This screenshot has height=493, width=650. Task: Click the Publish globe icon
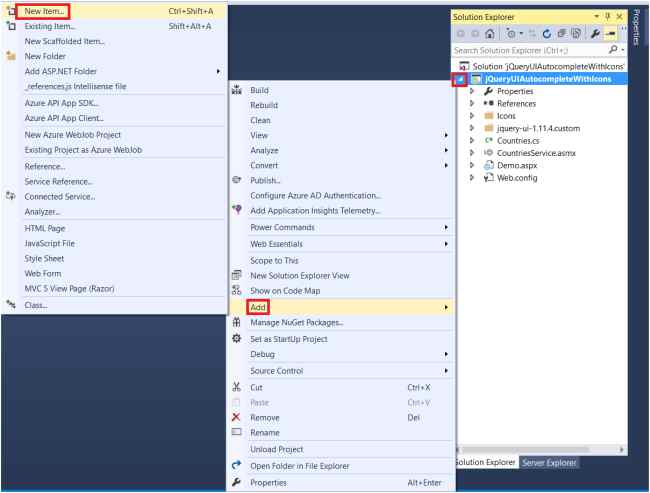point(237,180)
